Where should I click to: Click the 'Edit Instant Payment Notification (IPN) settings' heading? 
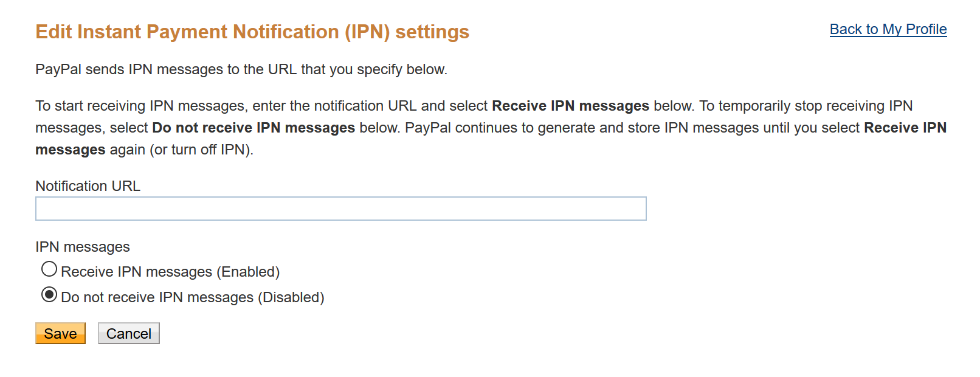coord(252,32)
